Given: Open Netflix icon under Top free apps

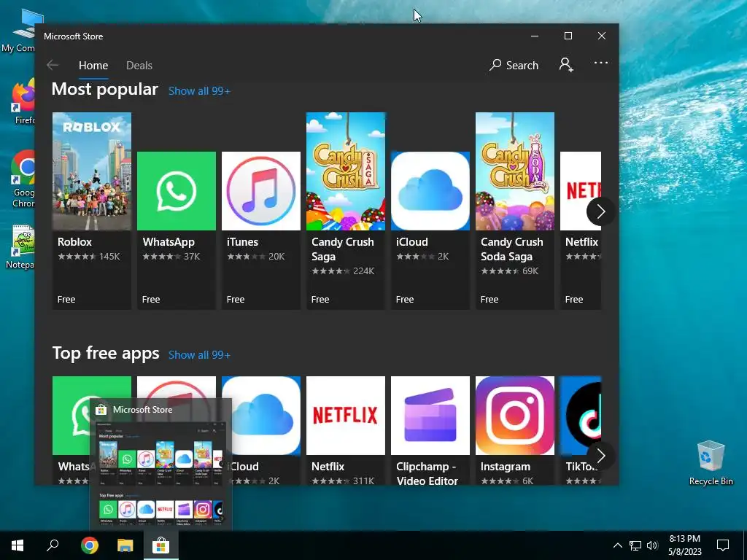Looking at the screenshot, I should pyautogui.click(x=345, y=415).
